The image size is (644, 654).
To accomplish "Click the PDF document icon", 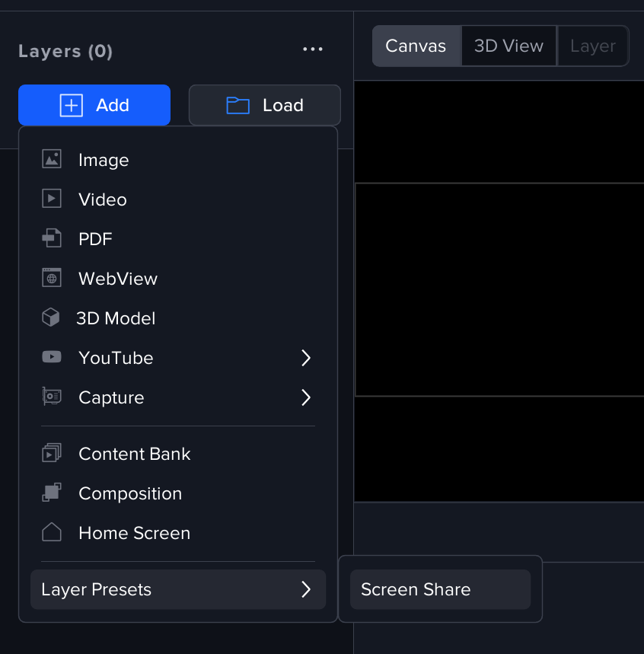I will (x=51, y=239).
